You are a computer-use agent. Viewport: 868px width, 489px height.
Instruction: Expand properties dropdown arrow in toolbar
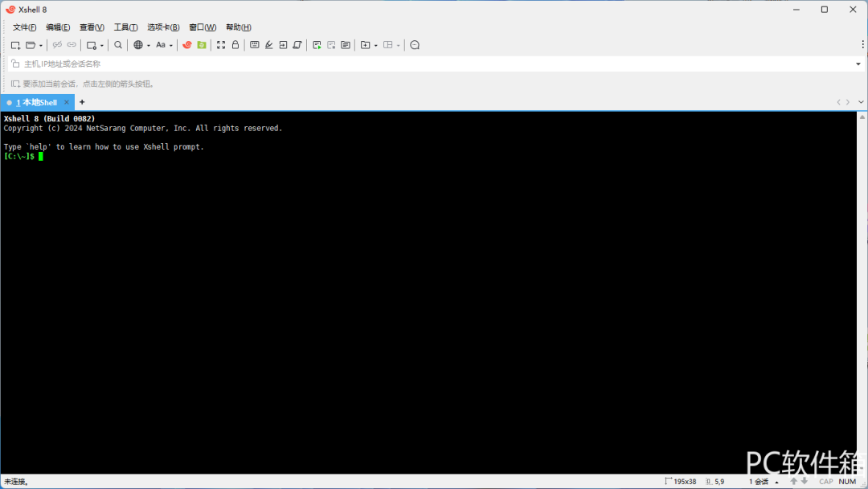tap(102, 45)
